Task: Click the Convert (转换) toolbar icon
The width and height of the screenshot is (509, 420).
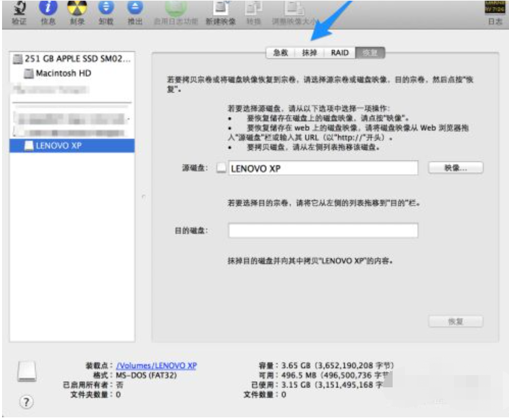Action: pyautogui.click(x=253, y=8)
